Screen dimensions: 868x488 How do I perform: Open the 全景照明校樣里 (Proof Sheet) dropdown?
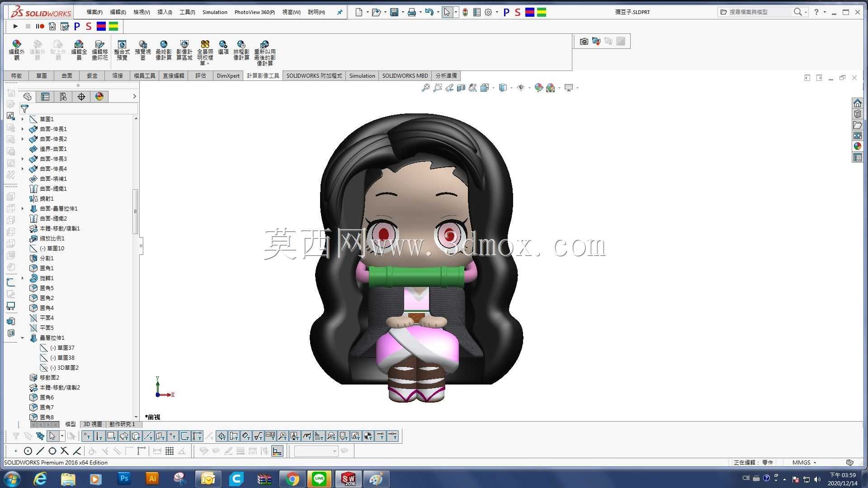(205, 52)
